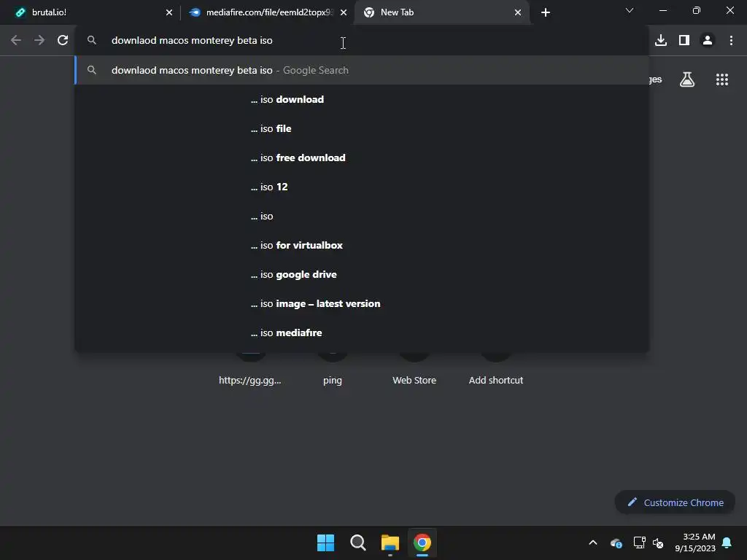Expand the tab search chevron
This screenshot has height=560, width=747.
630,10
